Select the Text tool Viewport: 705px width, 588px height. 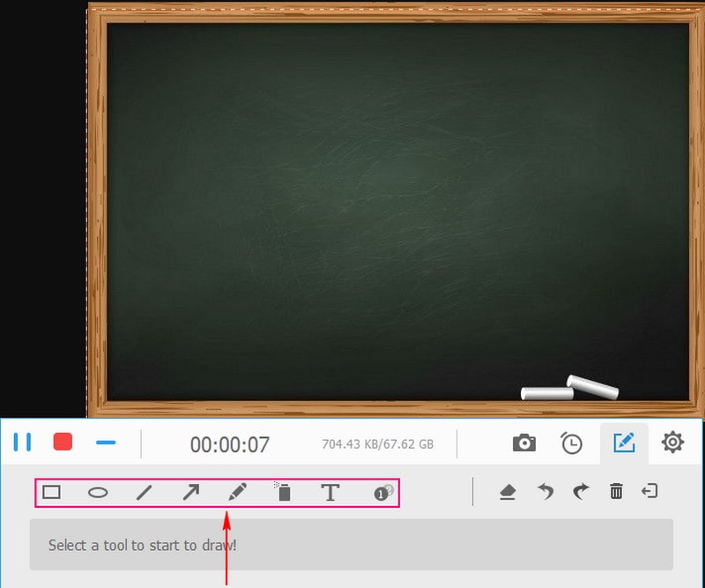[330, 492]
